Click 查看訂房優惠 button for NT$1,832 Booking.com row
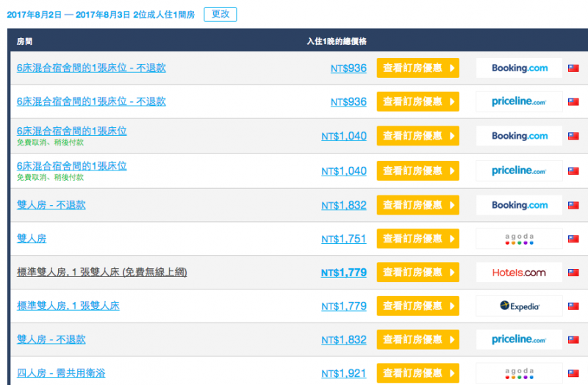This screenshot has width=588, height=385. pyautogui.click(x=418, y=205)
